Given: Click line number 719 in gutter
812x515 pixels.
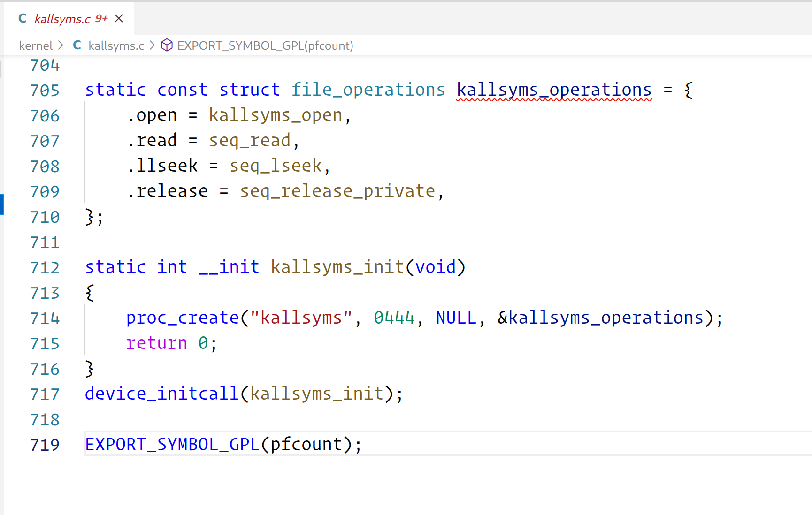Looking at the screenshot, I should [x=45, y=445].
